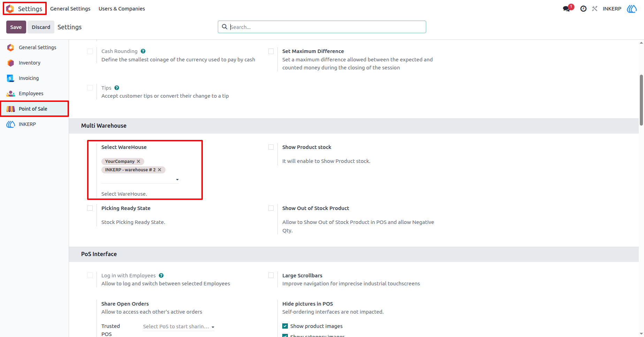Open the INKERP sidebar settings tab
The width and height of the screenshot is (644, 337).
click(x=34, y=124)
